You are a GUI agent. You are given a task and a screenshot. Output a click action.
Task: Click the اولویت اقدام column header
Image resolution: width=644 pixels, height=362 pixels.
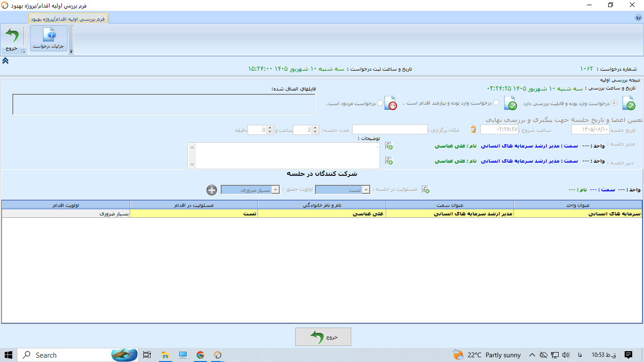point(66,205)
